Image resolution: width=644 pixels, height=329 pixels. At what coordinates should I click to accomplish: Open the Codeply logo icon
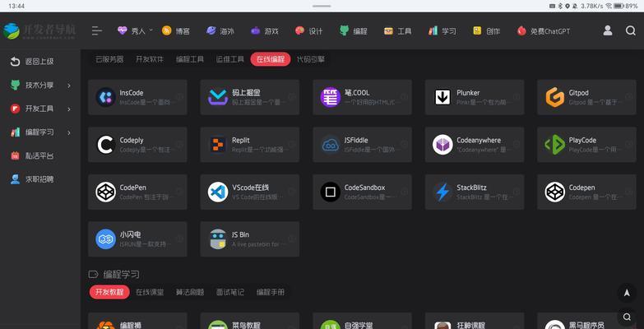[105, 145]
